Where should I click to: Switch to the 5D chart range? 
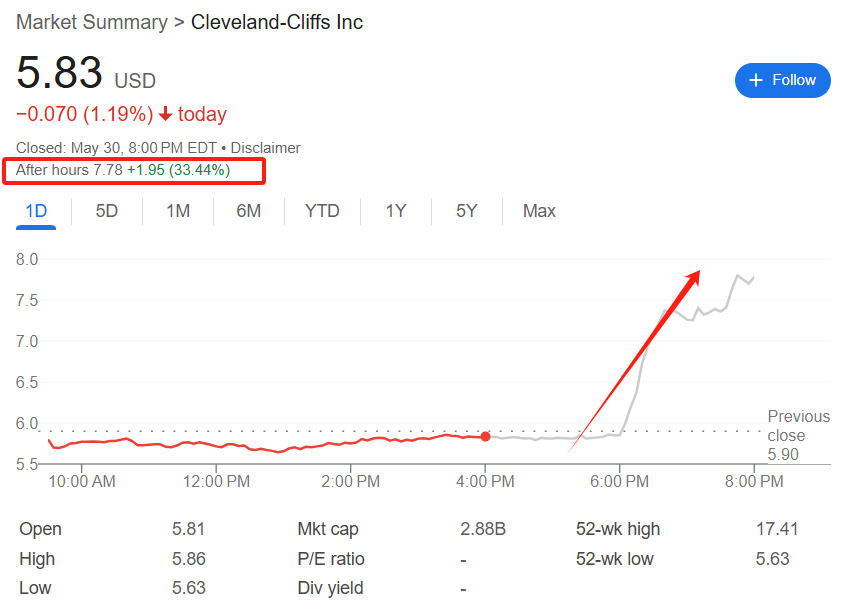pos(107,211)
